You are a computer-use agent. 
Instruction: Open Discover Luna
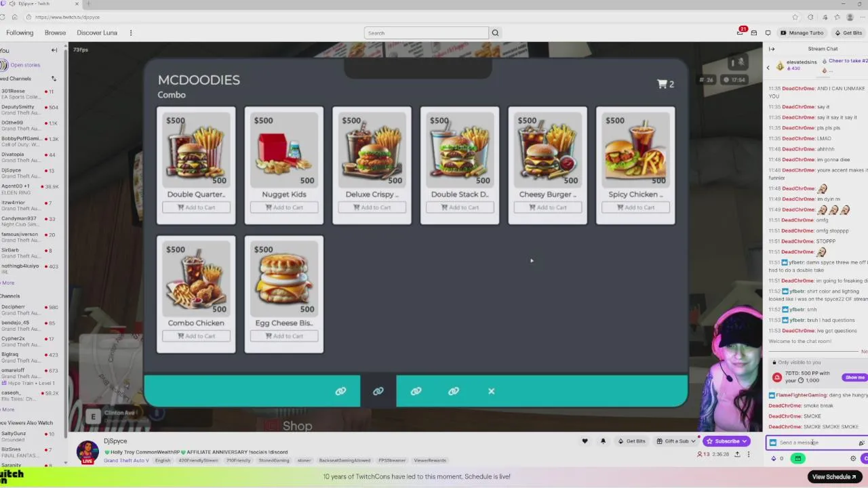tap(97, 33)
